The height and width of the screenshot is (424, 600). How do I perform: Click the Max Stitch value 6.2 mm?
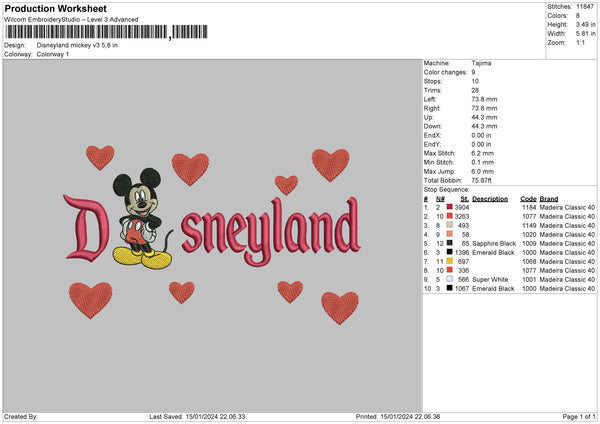[x=483, y=153]
